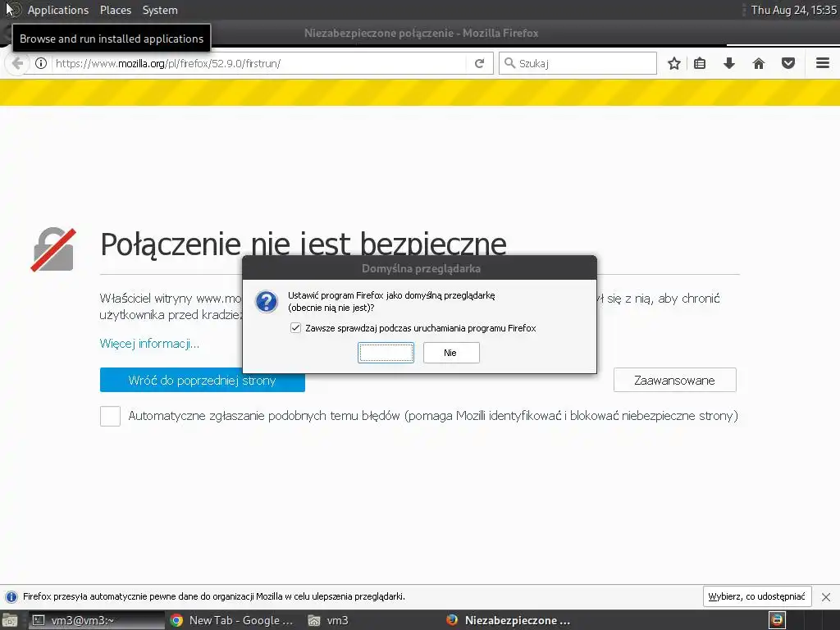840x630 pixels.
Task: Click the Domyślna przeglądarka dialog title bar
Action: (x=420, y=268)
